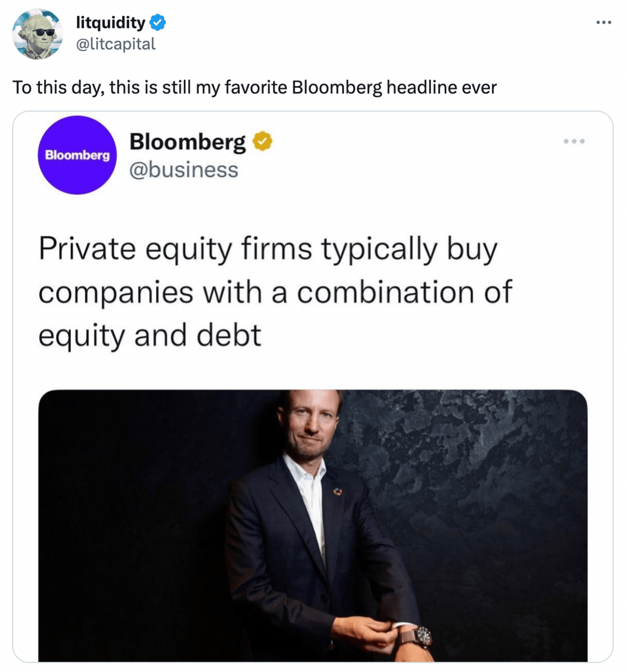The image size is (627, 672).
Task: Click the "Private equity firms" headline opening line
Action: pos(268,249)
